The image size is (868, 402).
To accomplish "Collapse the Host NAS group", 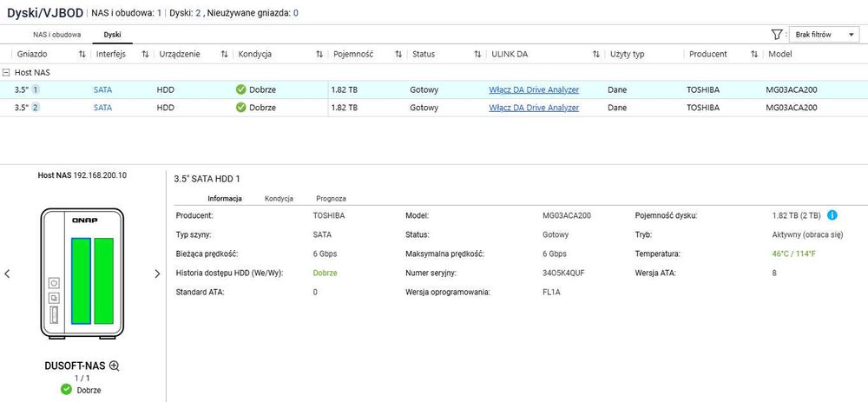I will (7, 73).
